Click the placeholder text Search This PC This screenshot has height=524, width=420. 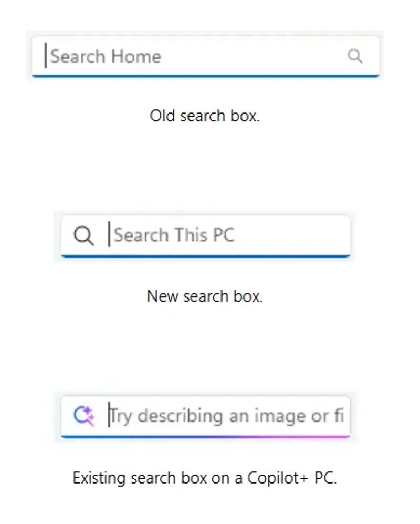[173, 235]
